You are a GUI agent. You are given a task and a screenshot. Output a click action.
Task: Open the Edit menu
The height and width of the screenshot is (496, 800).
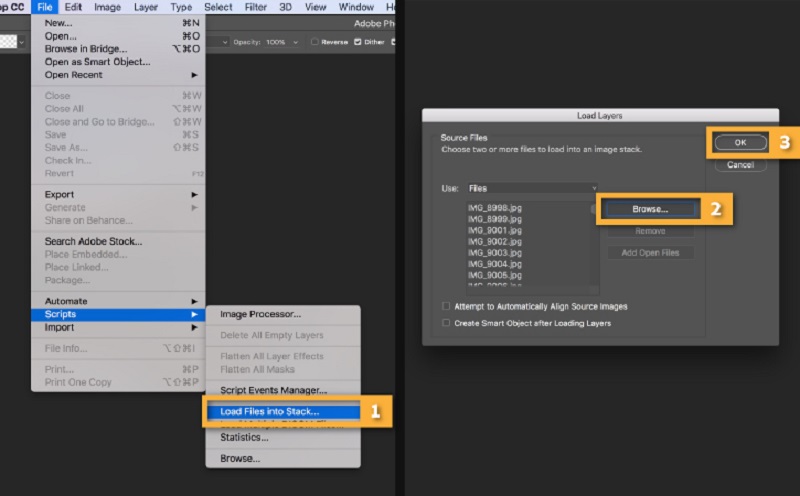click(x=73, y=7)
